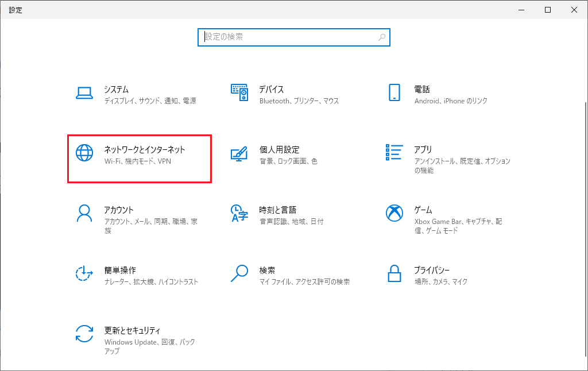Click the System laptop icon

[84, 92]
